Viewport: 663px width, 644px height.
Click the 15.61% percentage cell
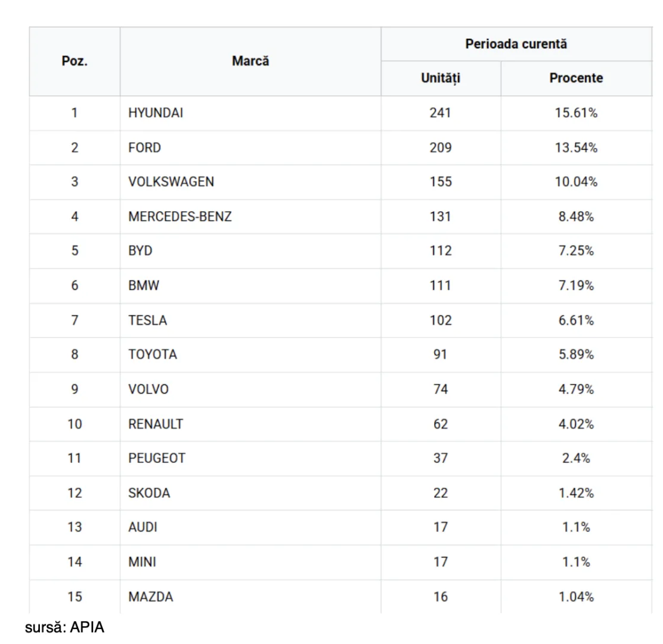click(x=576, y=113)
